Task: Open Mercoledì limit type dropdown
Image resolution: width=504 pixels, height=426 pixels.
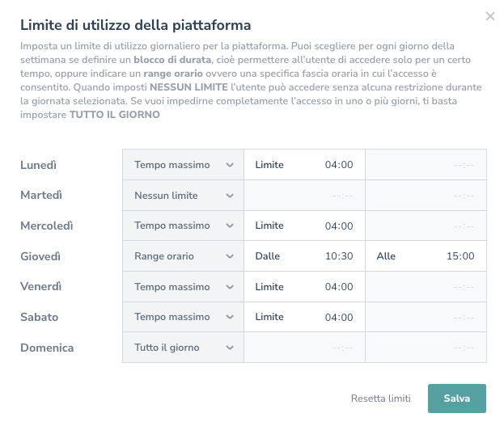Action: point(183,226)
